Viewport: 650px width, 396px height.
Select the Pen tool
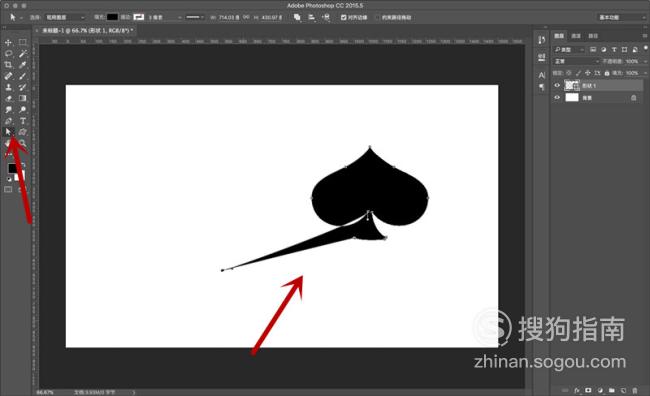[8, 121]
